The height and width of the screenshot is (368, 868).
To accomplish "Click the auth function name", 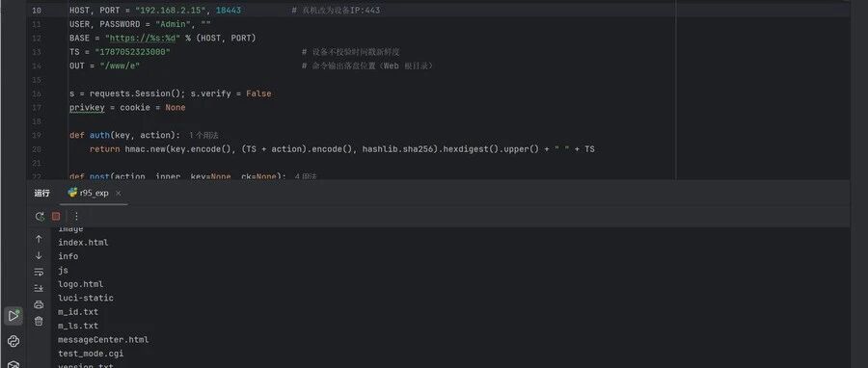I will point(99,136).
